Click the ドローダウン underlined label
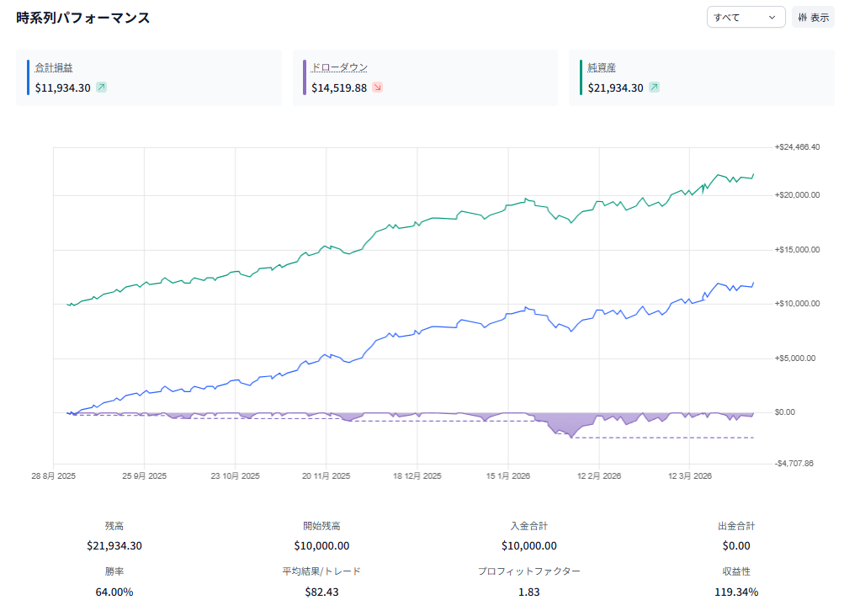The width and height of the screenshot is (844, 616). [x=339, y=67]
